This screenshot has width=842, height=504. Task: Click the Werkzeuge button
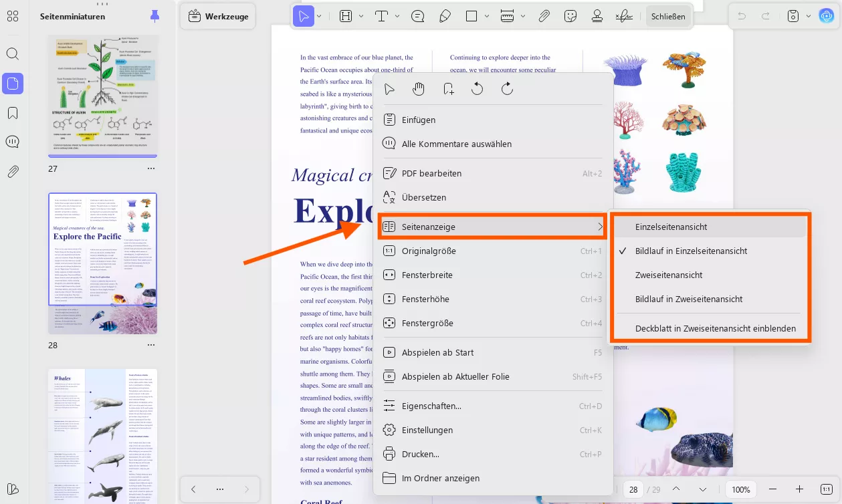point(219,16)
